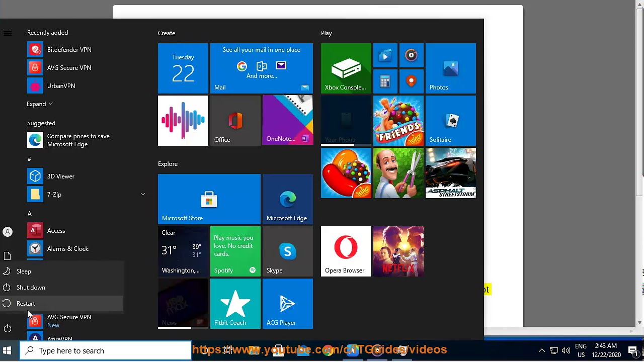Viewport: 644px width, 362px height.
Task: Open Groove Music small tile
Action: point(412,55)
